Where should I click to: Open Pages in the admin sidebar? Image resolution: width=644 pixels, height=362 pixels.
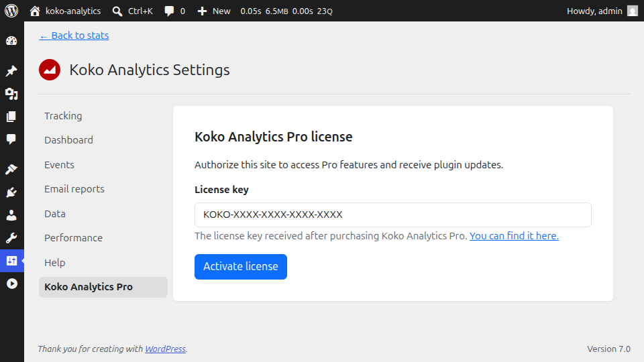(11, 117)
